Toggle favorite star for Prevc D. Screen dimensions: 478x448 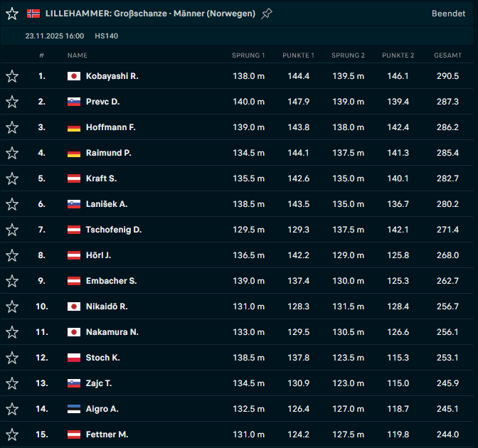point(12,102)
